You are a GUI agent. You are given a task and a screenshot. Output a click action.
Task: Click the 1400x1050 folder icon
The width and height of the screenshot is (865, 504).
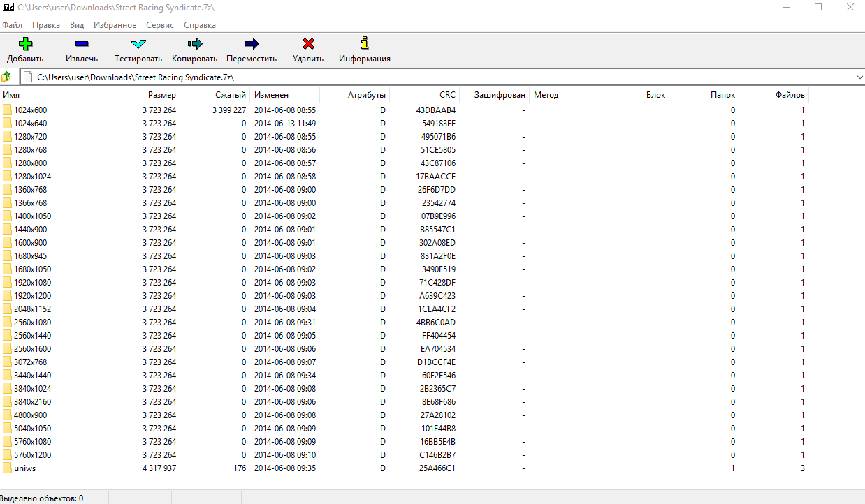coord(7,216)
